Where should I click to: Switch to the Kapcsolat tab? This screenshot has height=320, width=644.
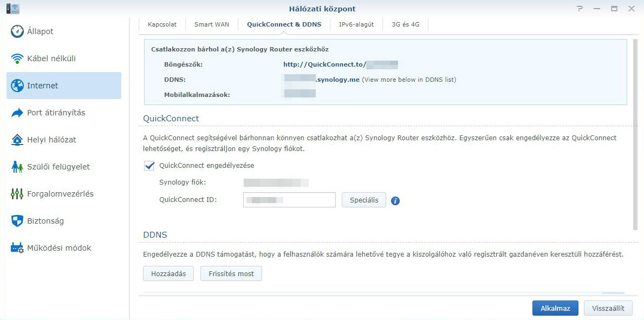point(162,24)
